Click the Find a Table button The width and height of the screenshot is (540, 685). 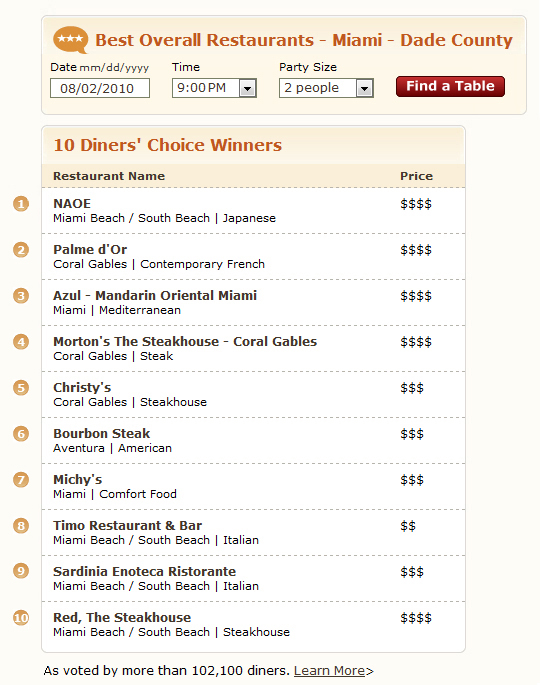[x=450, y=86]
